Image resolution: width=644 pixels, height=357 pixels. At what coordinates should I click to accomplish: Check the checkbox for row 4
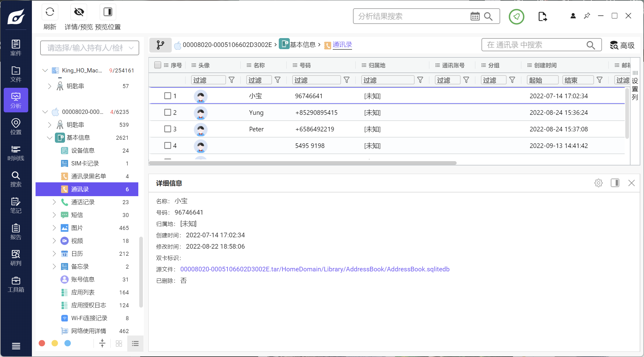click(x=168, y=146)
